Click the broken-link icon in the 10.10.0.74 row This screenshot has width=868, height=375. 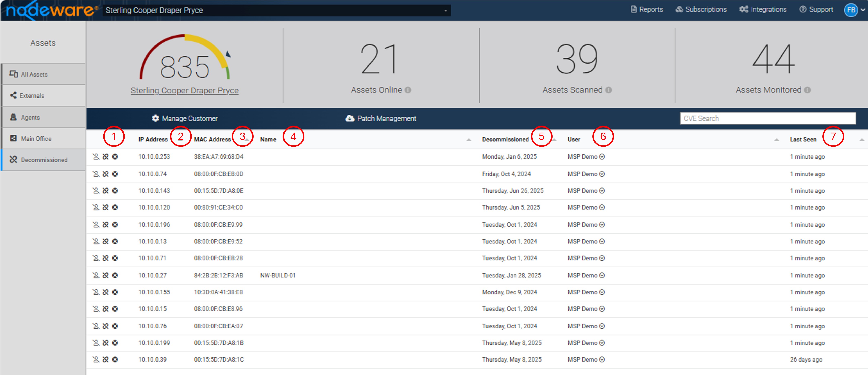pyautogui.click(x=105, y=174)
